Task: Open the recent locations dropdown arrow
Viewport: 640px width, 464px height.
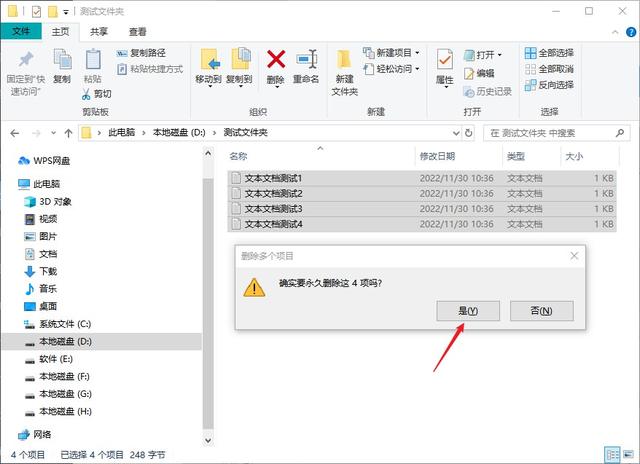Action: pyautogui.click(x=53, y=133)
